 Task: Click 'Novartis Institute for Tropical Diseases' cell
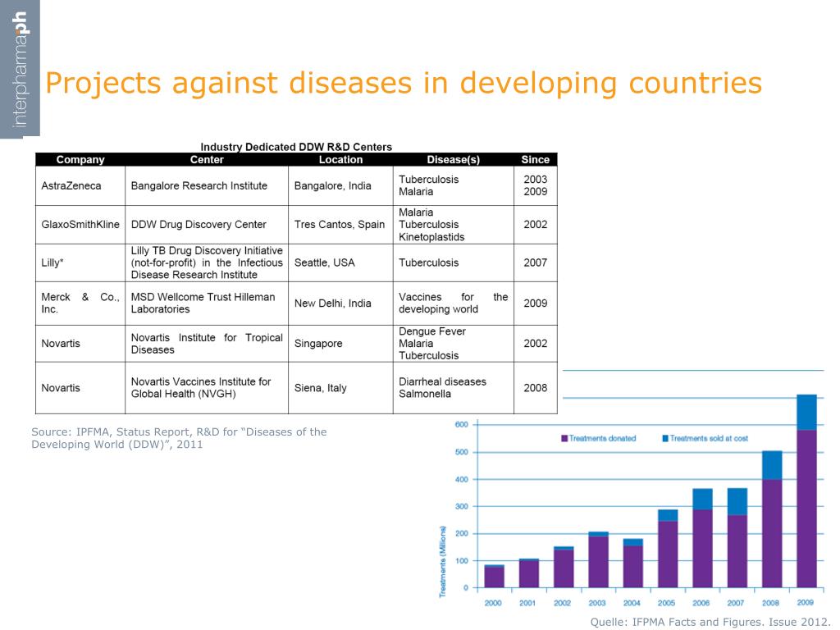point(207,344)
